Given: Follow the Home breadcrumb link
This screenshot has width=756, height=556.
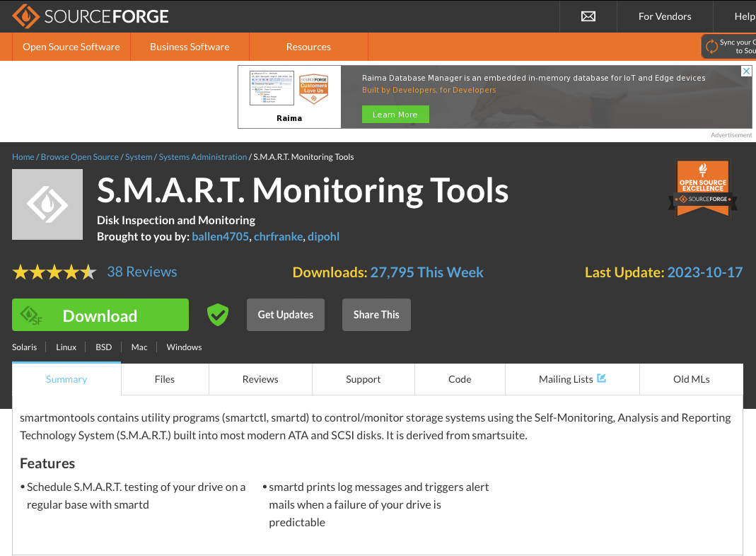Looking at the screenshot, I should 23,157.
